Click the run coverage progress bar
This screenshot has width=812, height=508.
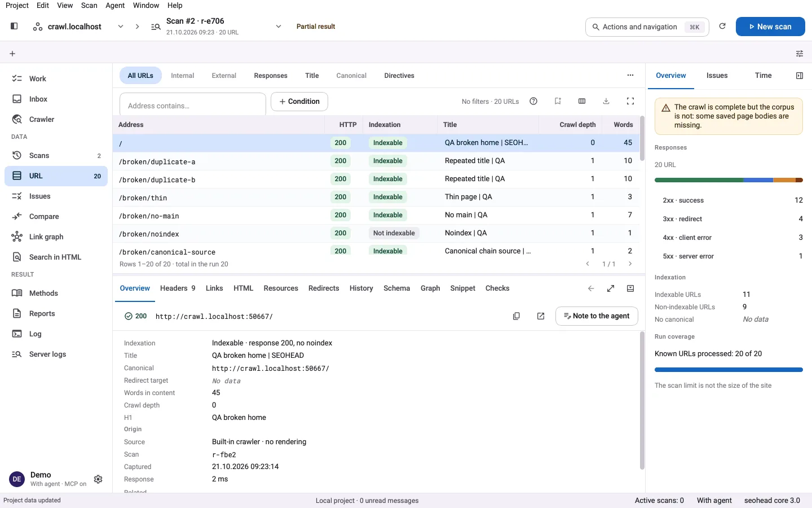pyautogui.click(x=729, y=370)
